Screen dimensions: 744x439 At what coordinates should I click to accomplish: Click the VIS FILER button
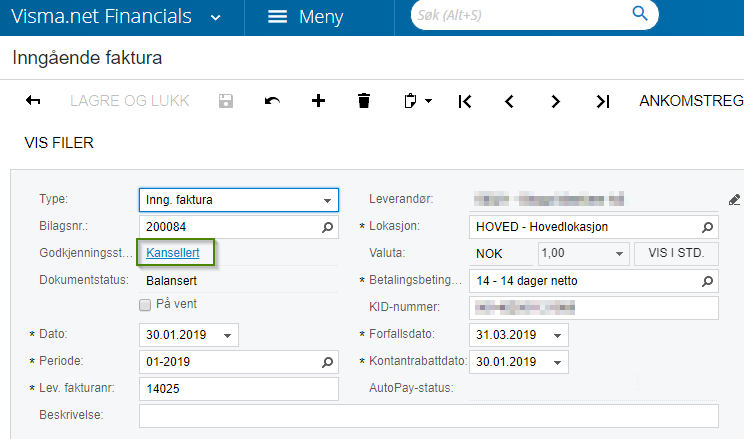(x=59, y=143)
